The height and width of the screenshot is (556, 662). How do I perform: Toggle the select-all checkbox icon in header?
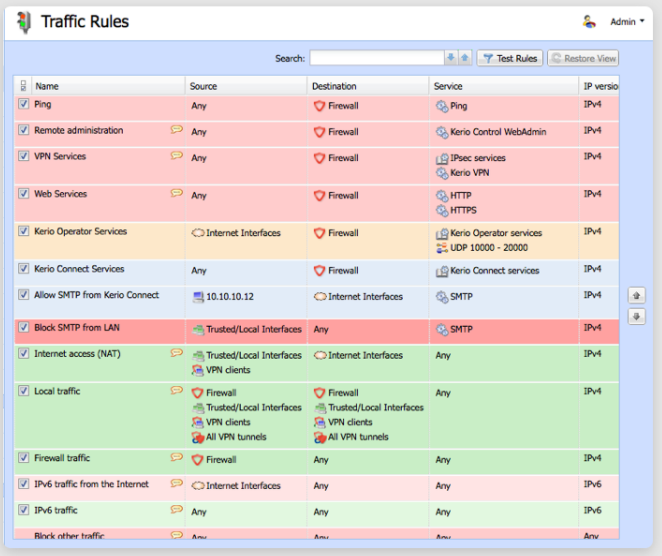(x=23, y=86)
